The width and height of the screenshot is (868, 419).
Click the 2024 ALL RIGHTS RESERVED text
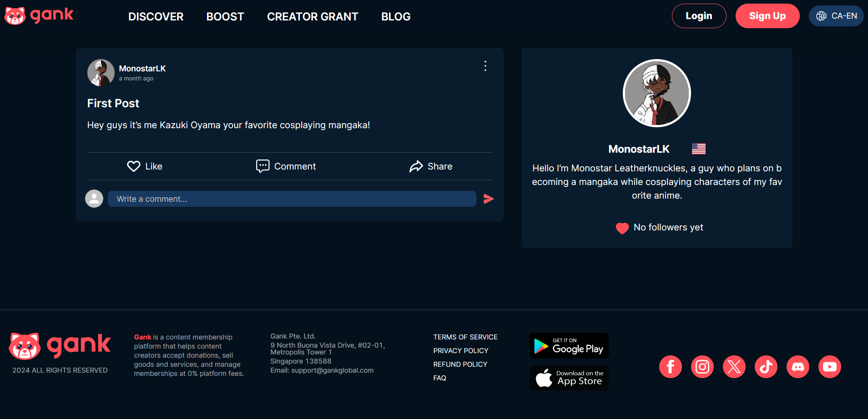pyautogui.click(x=60, y=370)
